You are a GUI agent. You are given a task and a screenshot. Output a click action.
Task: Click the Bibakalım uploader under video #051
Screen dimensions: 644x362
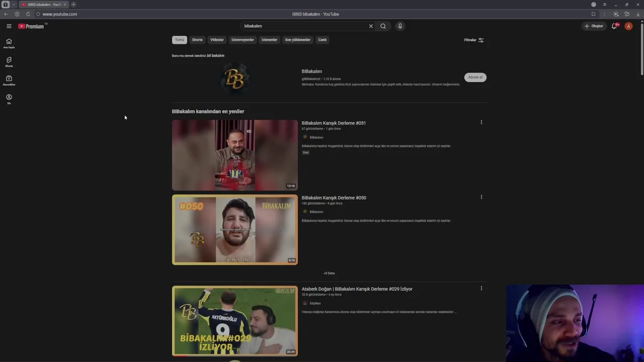(x=316, y=137)
